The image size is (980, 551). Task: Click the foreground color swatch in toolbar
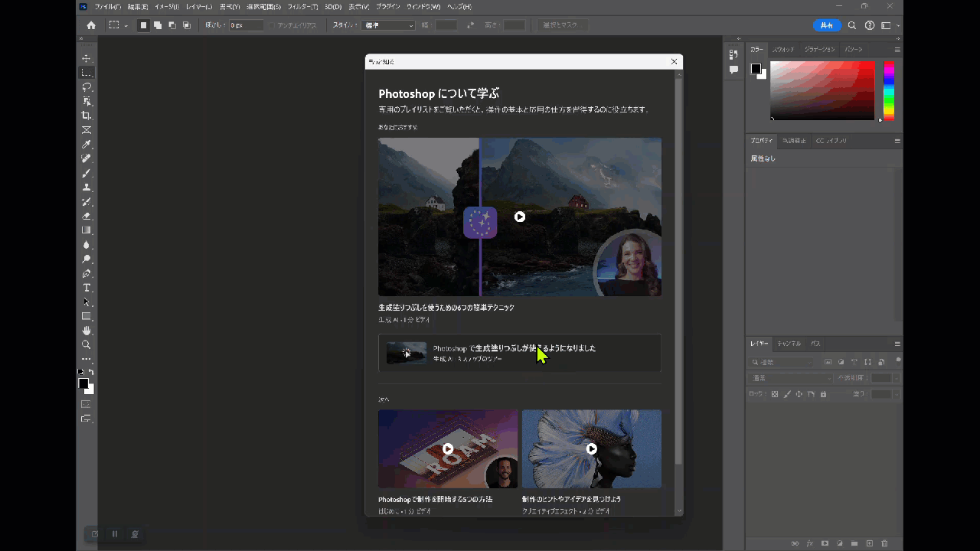[x=83, y=383]
